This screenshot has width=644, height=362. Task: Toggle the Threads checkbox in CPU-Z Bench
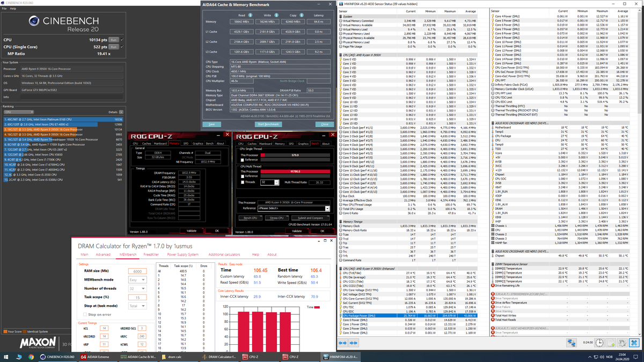point(243,182)
